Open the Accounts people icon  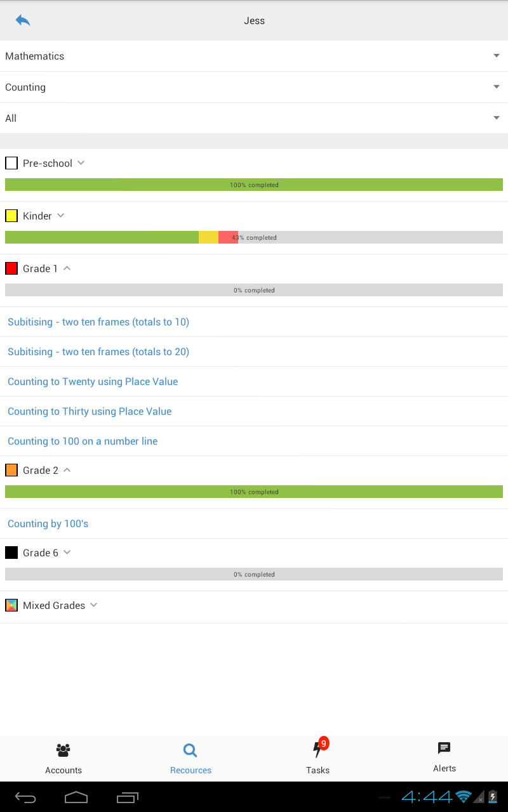coord(63,750)
